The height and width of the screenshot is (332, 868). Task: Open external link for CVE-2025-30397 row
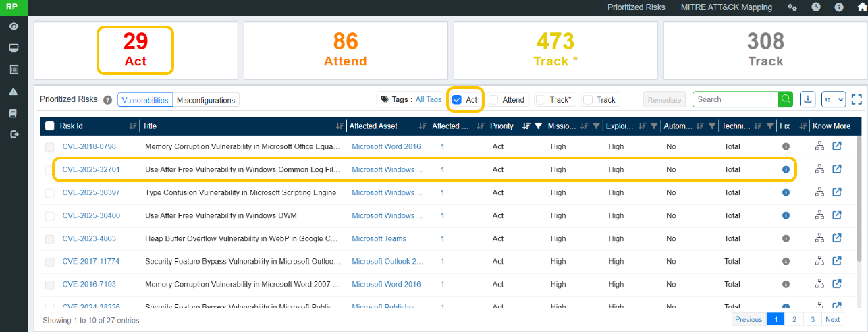pos(837,192)
